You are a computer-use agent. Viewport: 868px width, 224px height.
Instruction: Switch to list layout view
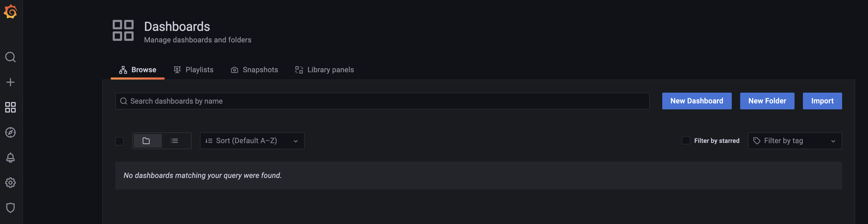pyautogui.click(x=175, y=141)
